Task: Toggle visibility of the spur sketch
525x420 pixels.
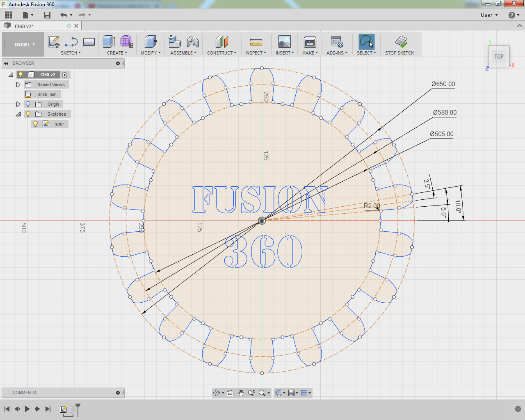Action: (x=36, y=124)
